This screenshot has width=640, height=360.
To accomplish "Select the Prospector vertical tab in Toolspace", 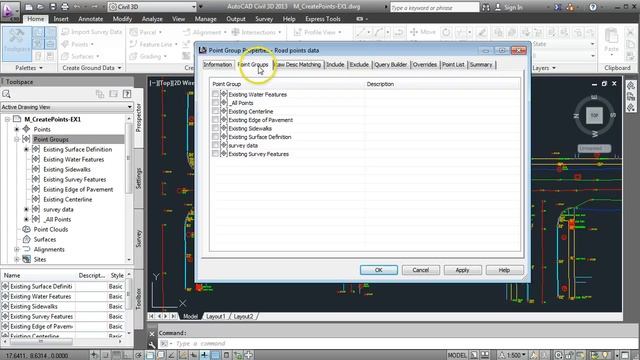I will 138,118.
